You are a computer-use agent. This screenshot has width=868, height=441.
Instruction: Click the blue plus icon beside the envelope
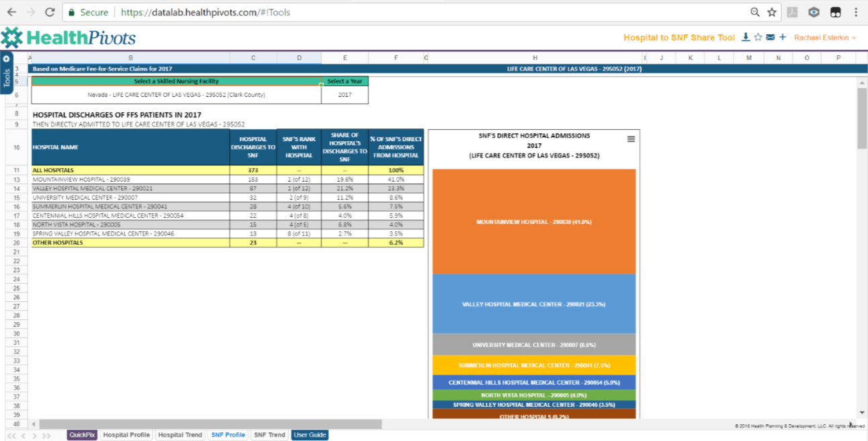pyautogui.click(x=783, y=38)
